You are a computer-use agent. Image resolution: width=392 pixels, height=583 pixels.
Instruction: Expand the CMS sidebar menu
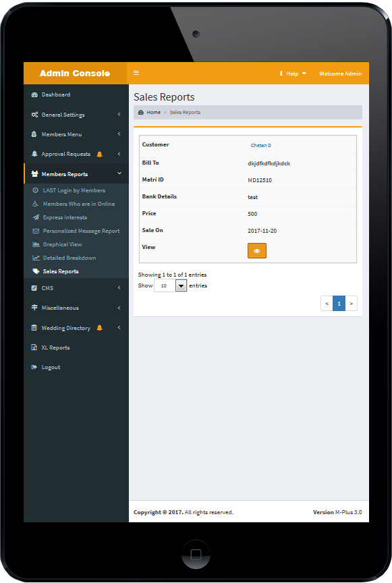pos(76,288)
